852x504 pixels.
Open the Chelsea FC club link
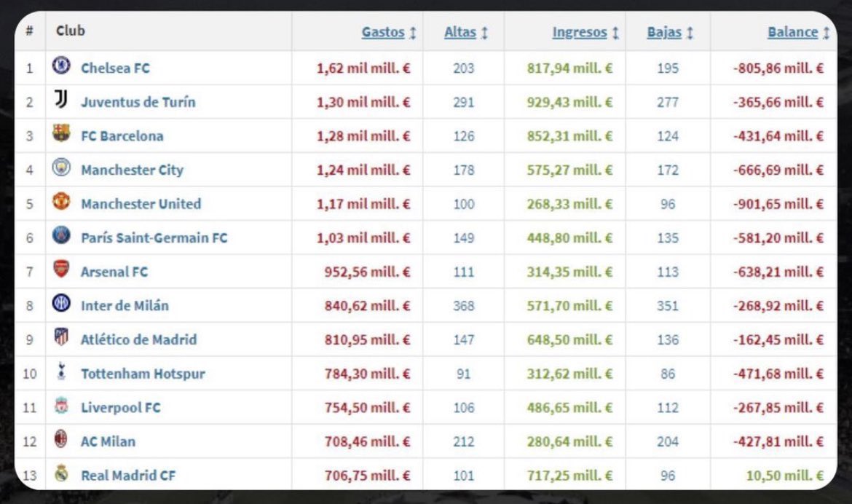(x=115, y=68)
